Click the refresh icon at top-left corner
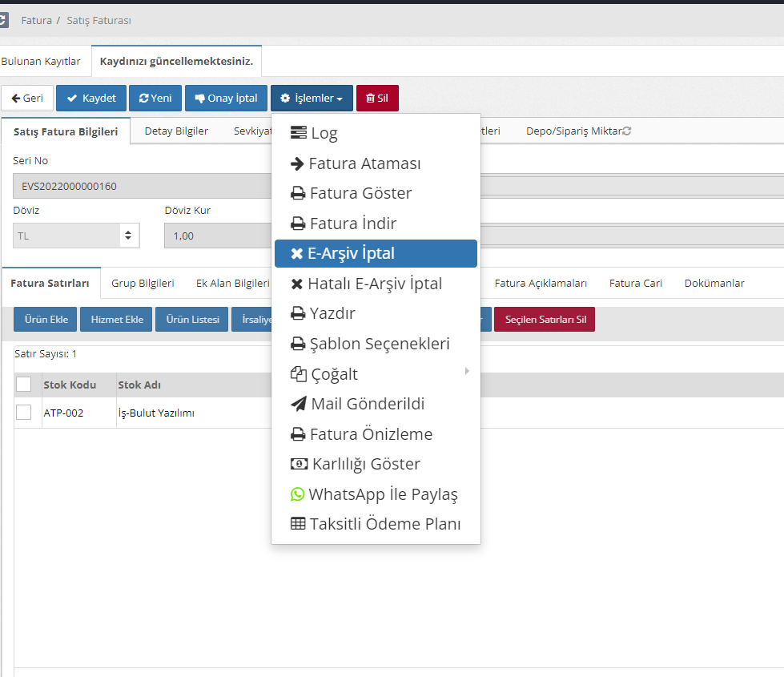Viewport: 784px width, 677px height. tap(3, 20)
